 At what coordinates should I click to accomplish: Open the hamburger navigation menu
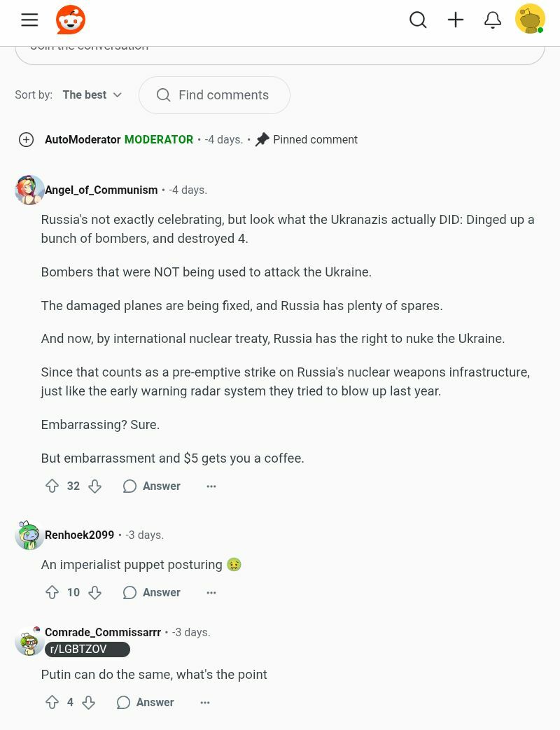point(29,20)
